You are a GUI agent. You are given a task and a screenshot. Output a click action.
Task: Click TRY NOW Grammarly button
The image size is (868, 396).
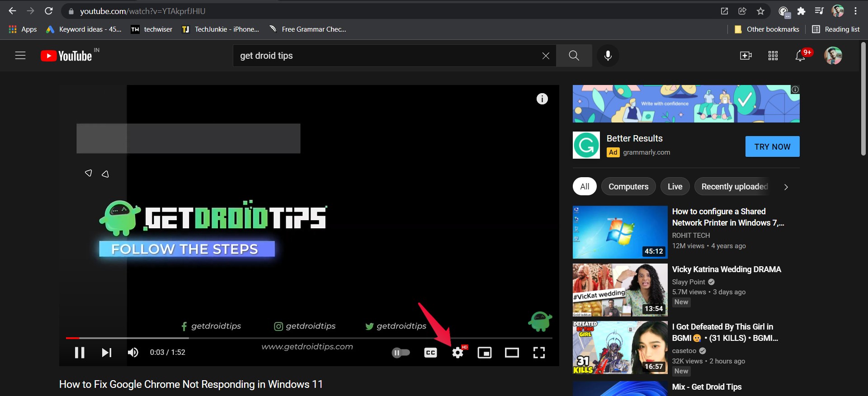(x=772, y=146)
